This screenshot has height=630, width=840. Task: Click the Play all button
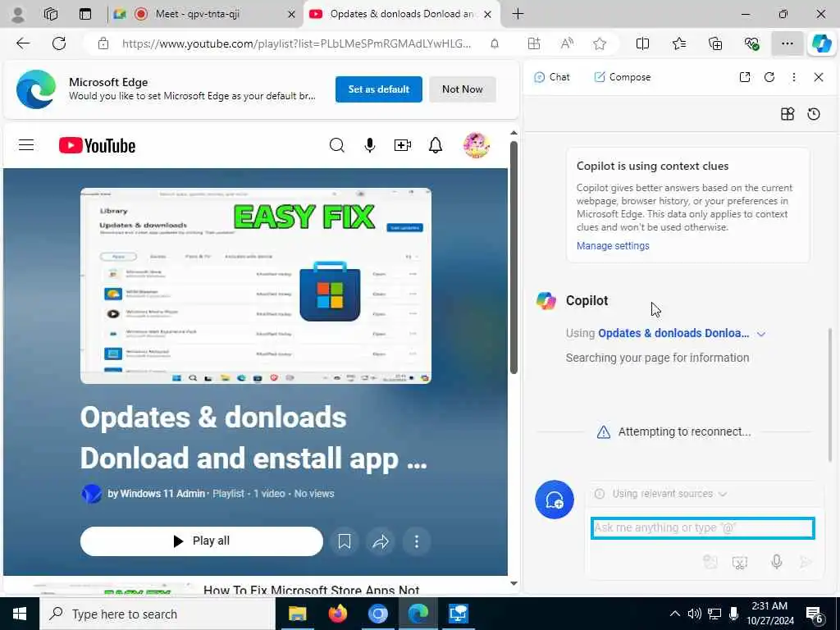(202, 541)
